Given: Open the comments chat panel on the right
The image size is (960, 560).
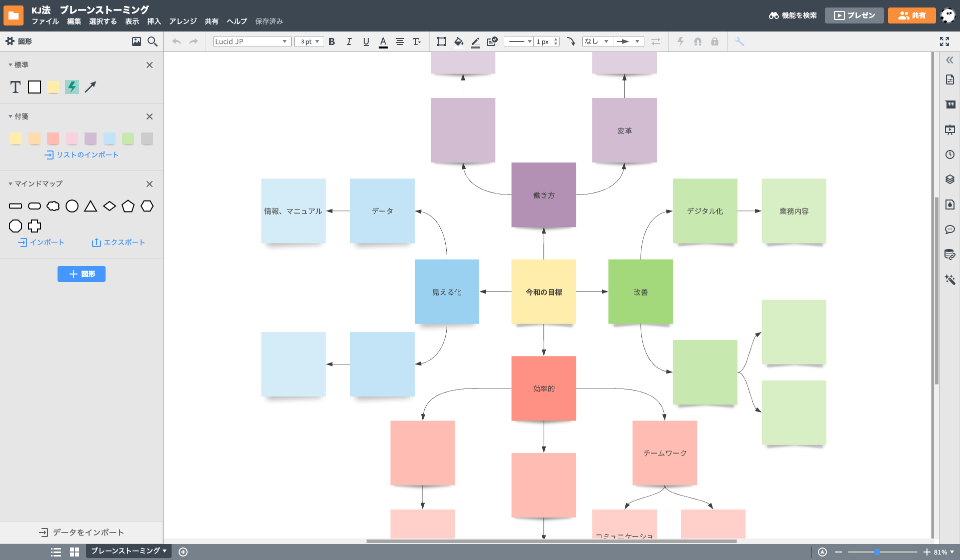Looking at the screenshot, I should tap(949, 229).
